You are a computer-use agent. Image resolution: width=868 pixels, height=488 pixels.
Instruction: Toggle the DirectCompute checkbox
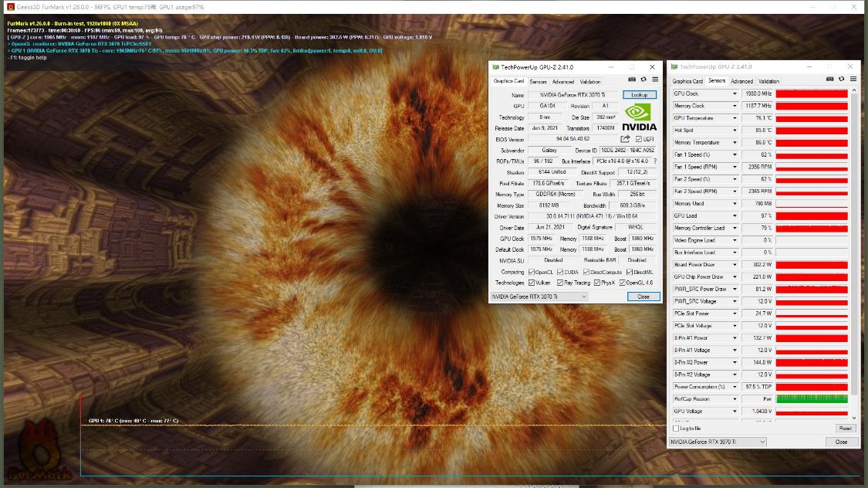[586, 272]
